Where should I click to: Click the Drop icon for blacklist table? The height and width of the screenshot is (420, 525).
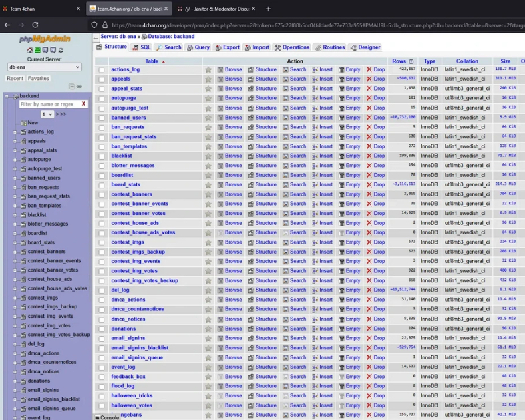(369, 156)
